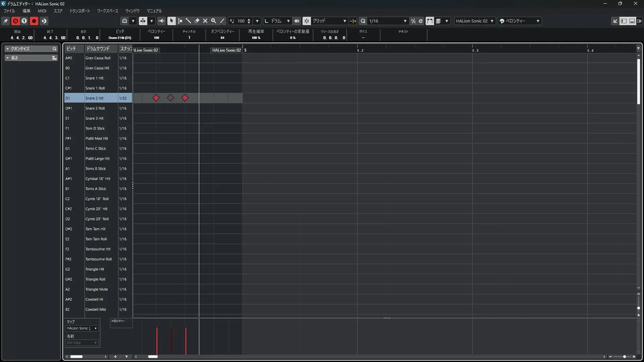Select the Erase tool in toolbar
This screenshot has width=644, height=362.
197,21
